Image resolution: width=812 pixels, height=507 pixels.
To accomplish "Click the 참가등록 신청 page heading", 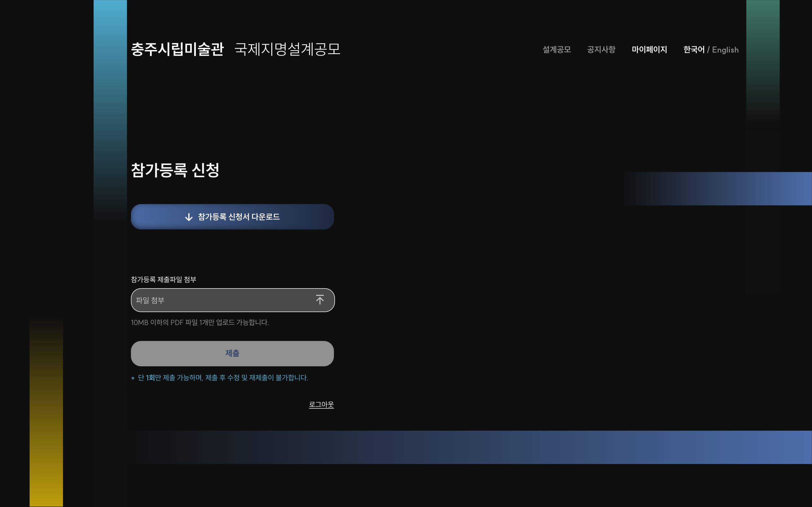I will click(x=175, y=170).
